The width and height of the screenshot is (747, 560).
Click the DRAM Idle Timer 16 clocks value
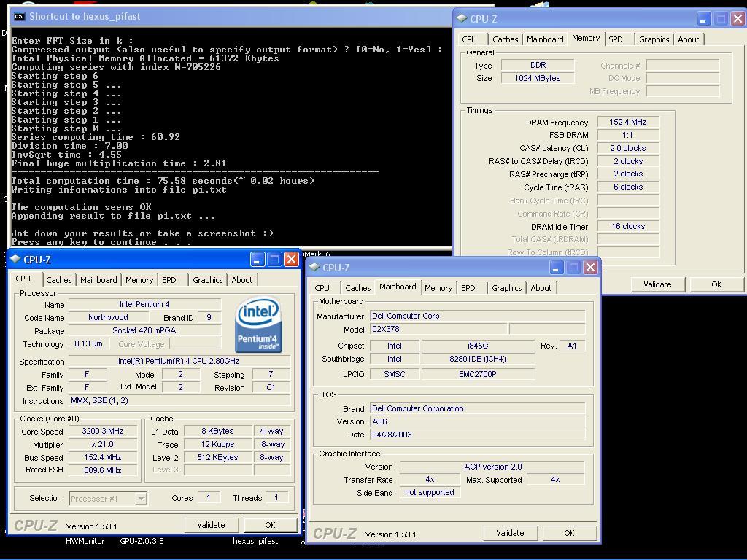[628, 226]
